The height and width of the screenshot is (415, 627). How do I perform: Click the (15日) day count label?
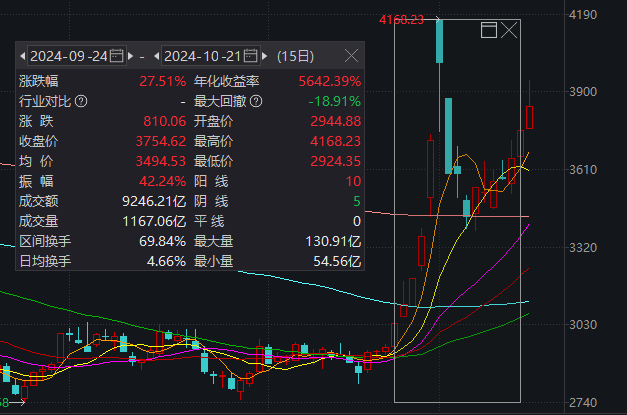(x=296, y=56)
